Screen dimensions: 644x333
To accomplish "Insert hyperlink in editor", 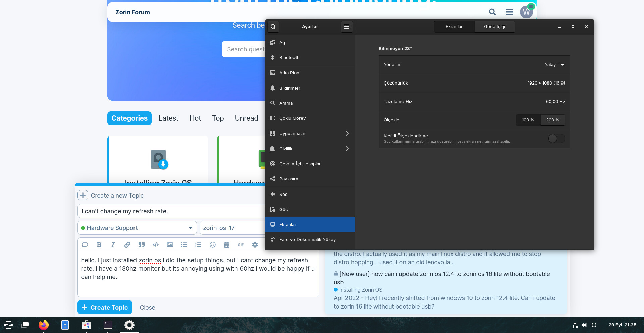I will coord(127,245).
